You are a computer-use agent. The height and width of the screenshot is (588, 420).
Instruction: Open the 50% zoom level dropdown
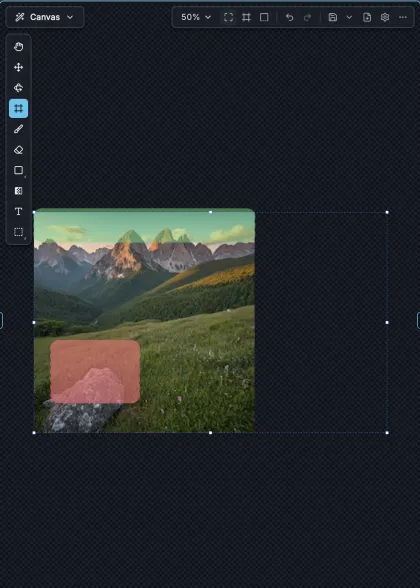tap(196, 17)
